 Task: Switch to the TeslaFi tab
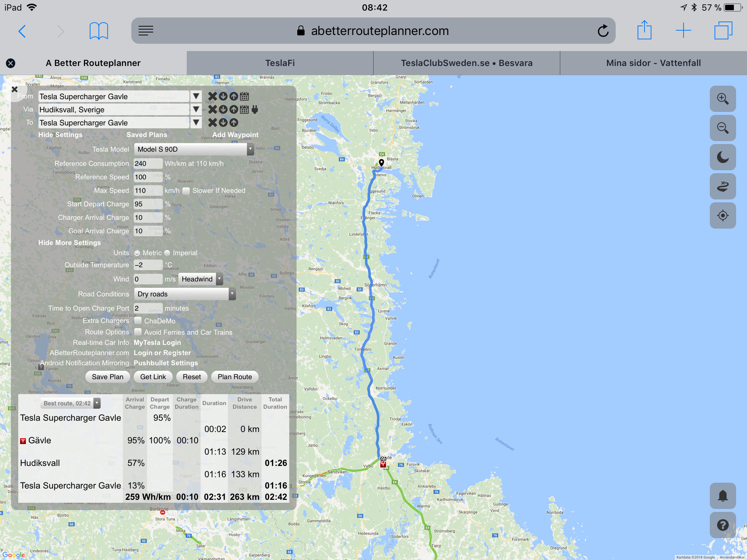tap(280, 63)
